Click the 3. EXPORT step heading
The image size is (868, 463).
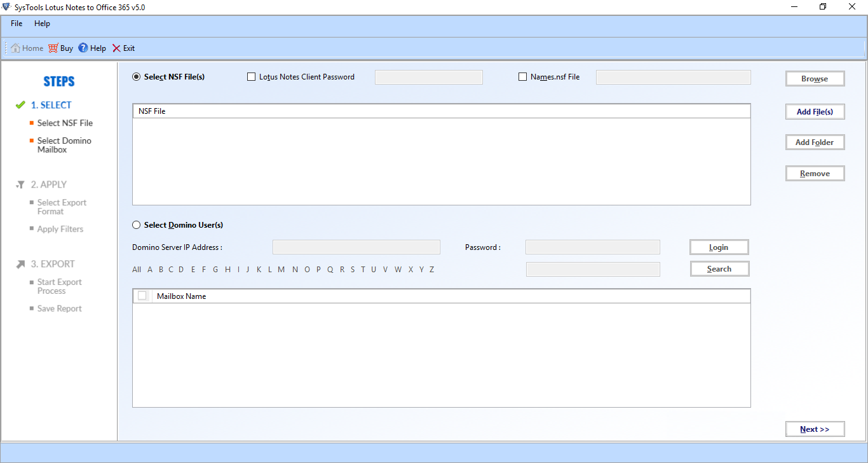click(53, 264)
